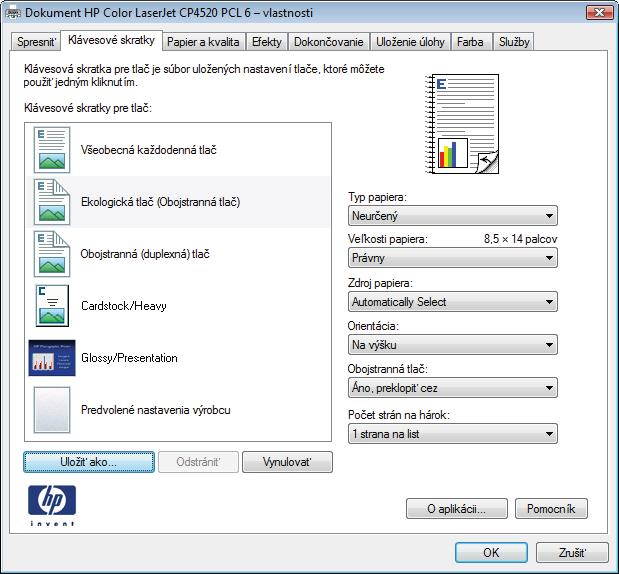
Task: Switch to the Dokončovanie tab
Action: (329, 42)
